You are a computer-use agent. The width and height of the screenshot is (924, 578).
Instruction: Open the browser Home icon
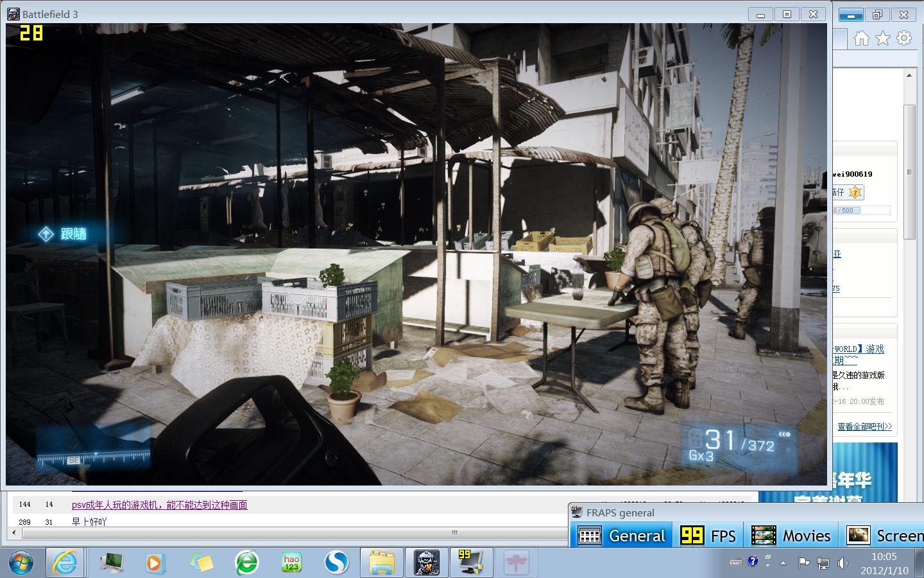point(861,39)
